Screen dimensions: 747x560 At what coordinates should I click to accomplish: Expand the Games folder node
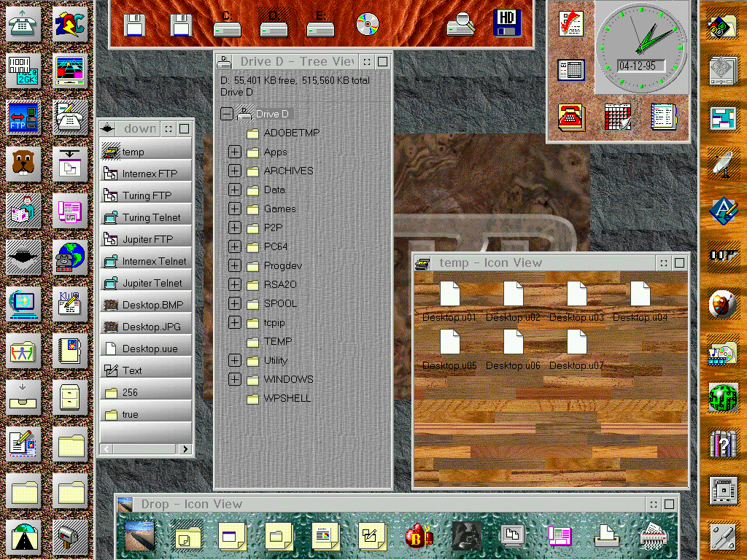[234, 209]
